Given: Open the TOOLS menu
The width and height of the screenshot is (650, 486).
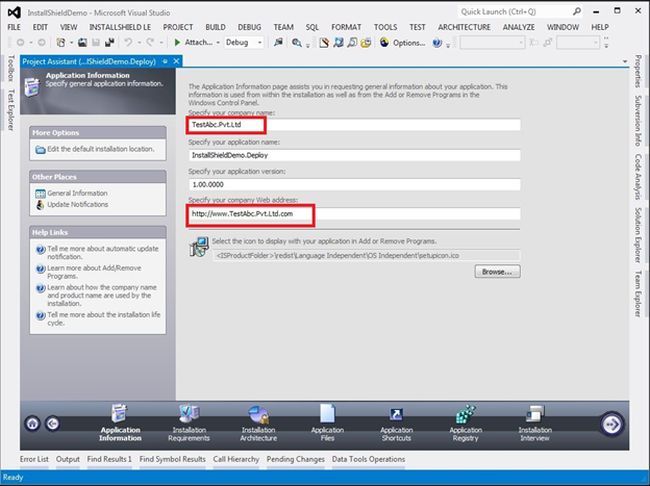Looking at the screenshot, I should 385,27.
